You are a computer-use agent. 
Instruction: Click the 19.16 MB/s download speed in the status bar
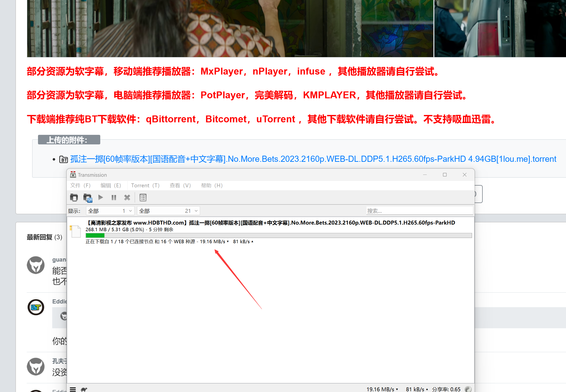[x=382, y=389]
